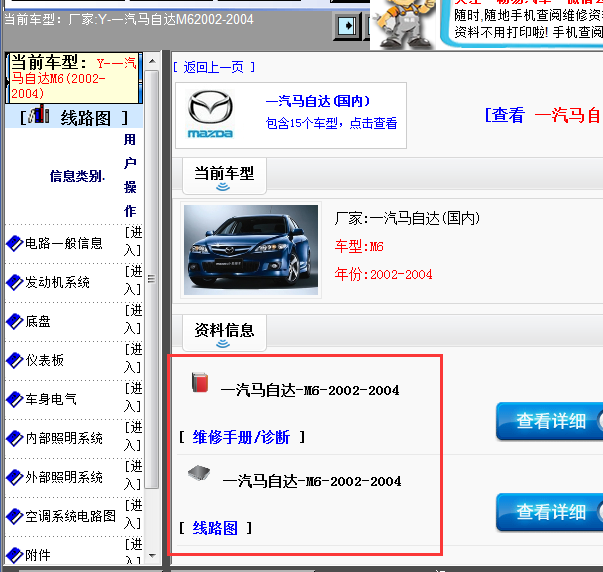Open 一汽马自达(国内) brand link

coord(318,101)
